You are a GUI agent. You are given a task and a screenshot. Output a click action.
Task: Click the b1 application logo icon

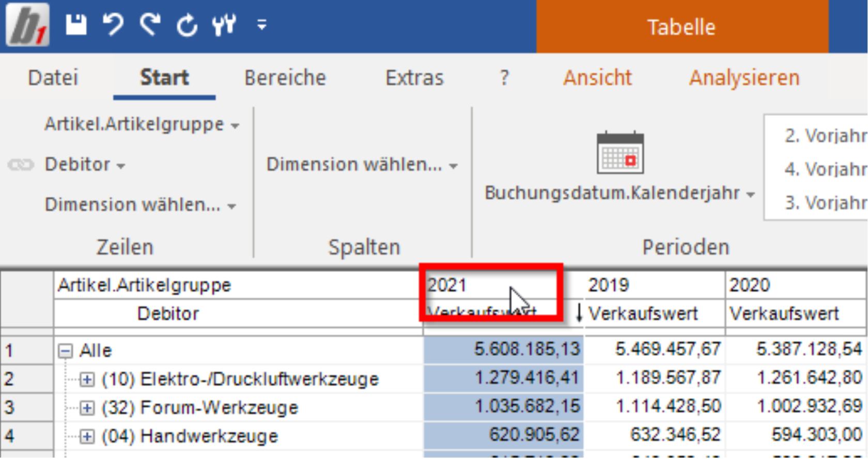point(28,25)
